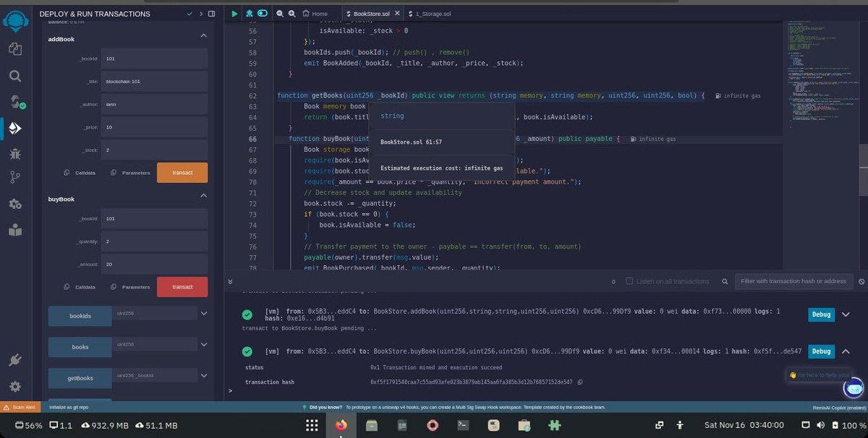Copy Calldata for buyBook

[x=80, y=287]
